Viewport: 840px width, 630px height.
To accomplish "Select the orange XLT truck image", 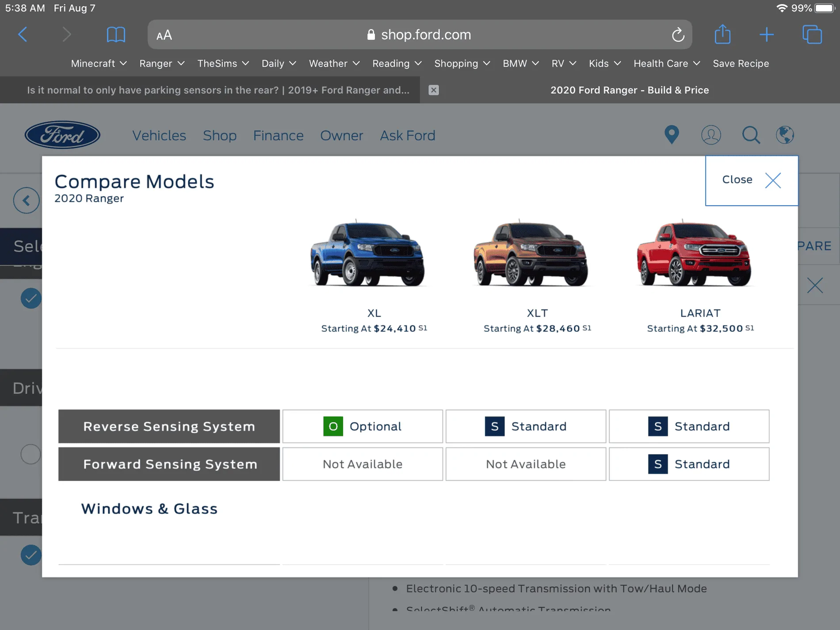I will [x=531, y=253].
